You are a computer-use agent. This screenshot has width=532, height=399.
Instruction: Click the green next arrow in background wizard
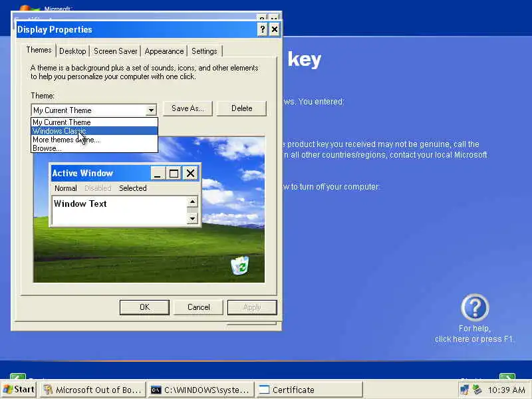pos(507,376)
